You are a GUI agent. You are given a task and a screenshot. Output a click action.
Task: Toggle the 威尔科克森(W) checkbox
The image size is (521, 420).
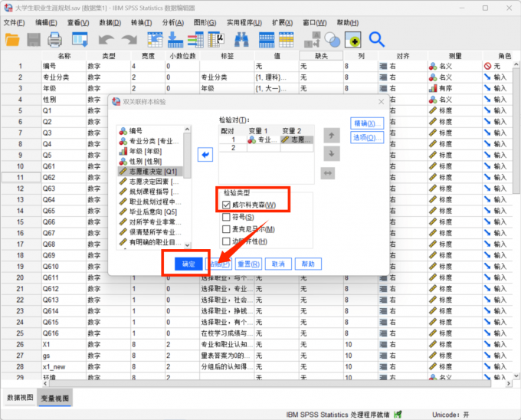[226, 205]
